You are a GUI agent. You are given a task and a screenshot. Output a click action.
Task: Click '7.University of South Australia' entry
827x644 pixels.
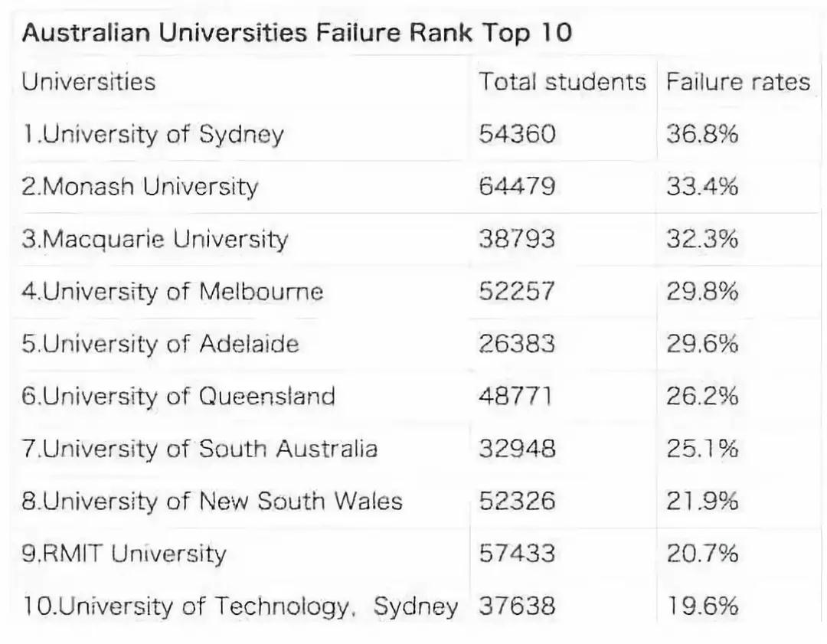click(x=199, y=449)
